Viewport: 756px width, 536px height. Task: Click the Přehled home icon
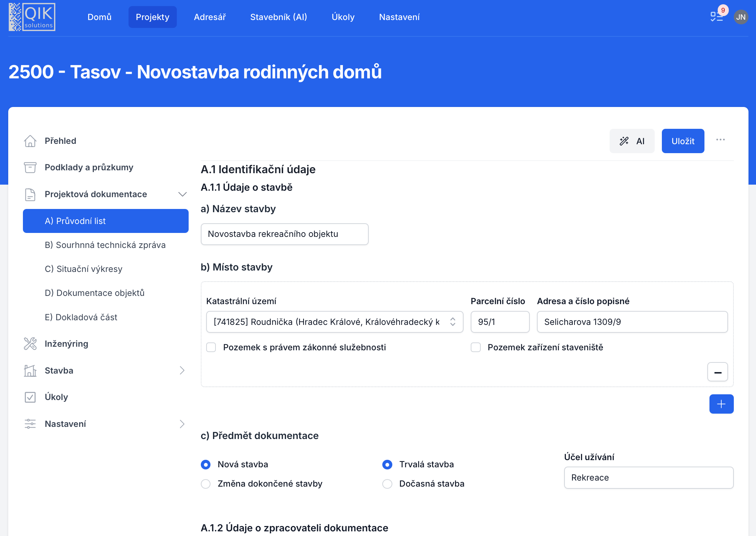pos(30,141)
